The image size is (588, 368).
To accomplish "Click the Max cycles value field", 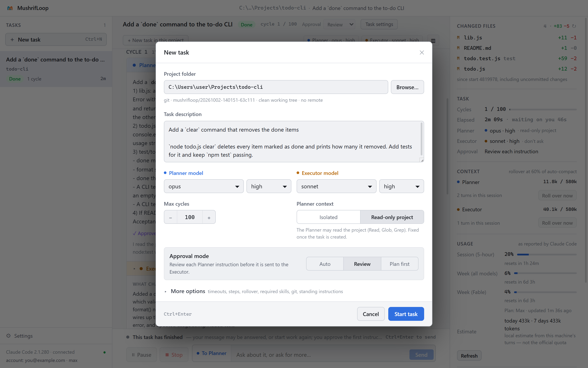I will [x=190, y=217].
